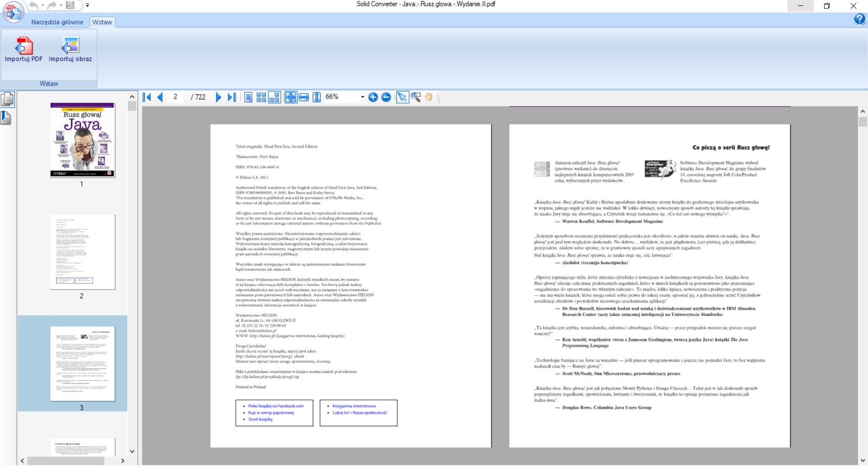Show the page thumbnails panel icon
This screenshot has width=868, height=469.
pos(7,99)
